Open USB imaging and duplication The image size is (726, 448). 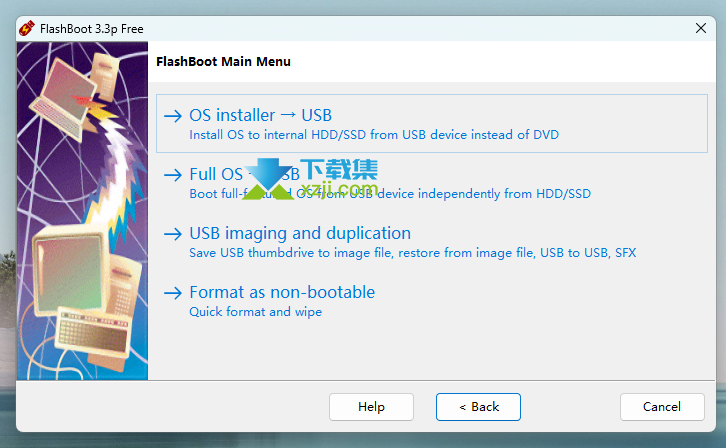tap(432, 242)
